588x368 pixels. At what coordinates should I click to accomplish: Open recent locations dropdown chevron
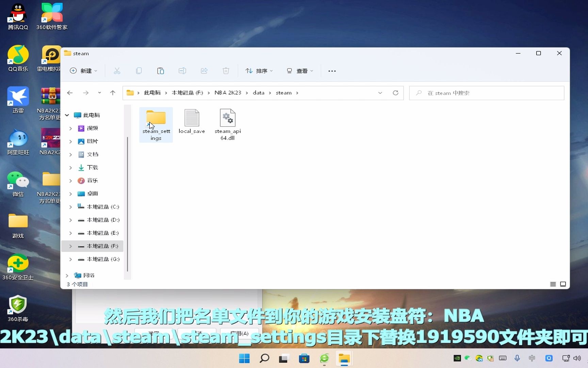(99, 93)
